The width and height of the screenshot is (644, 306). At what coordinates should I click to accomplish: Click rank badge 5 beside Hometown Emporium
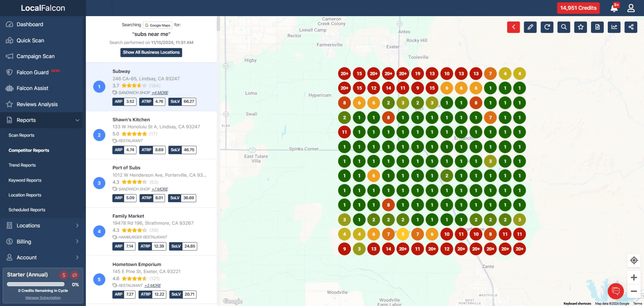99,279
